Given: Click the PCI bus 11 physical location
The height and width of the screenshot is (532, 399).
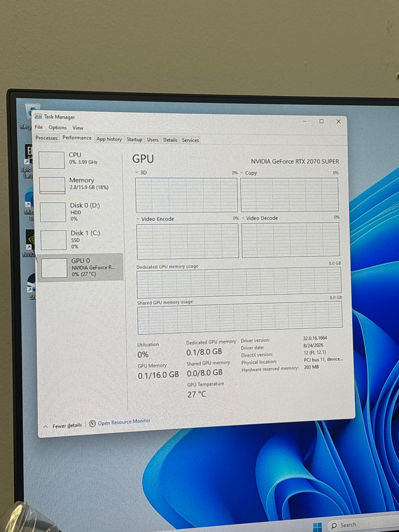Looking at the screenshot, I should (x=323, y=359).
